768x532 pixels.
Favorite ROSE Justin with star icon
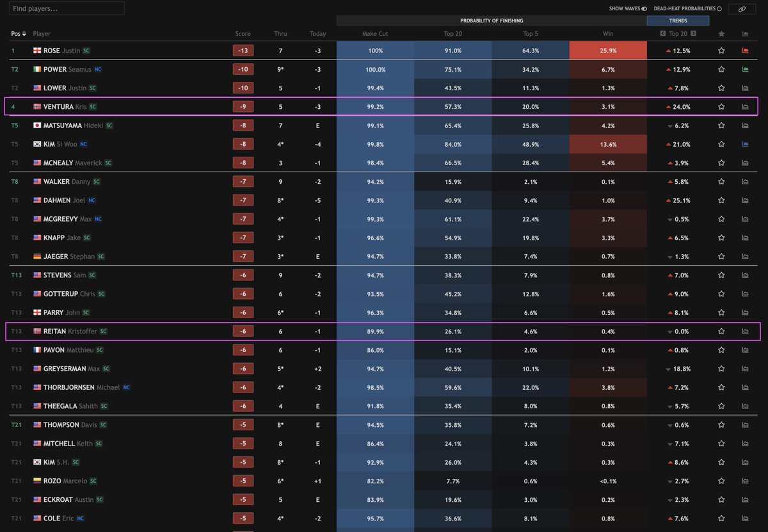721,51
